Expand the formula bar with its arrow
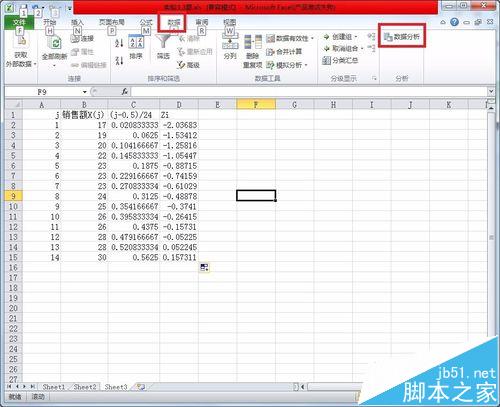Screen dimensions: 500x407 pos(491,92)
